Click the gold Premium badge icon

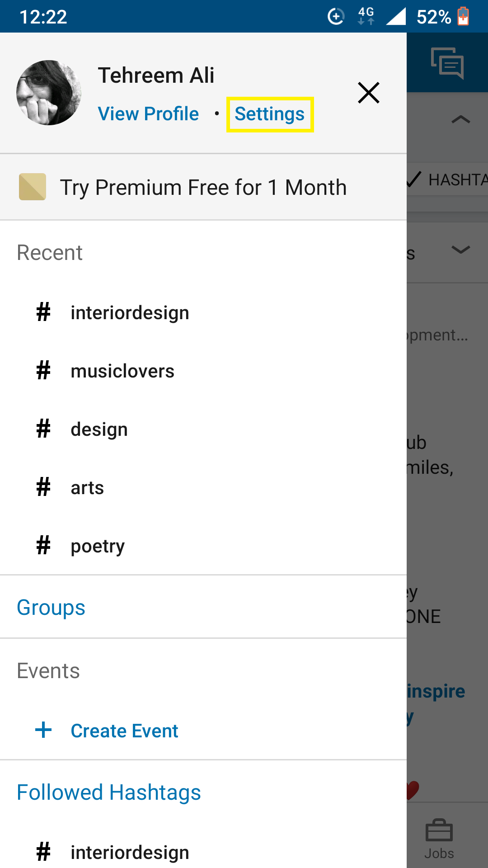(32, 187)
